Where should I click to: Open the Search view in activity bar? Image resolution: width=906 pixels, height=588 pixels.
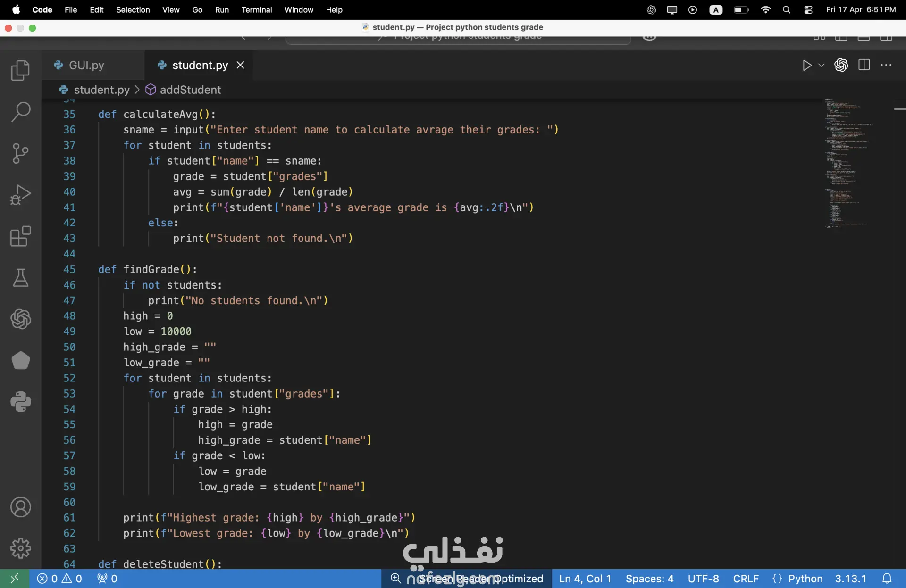[x=20, y=112]
